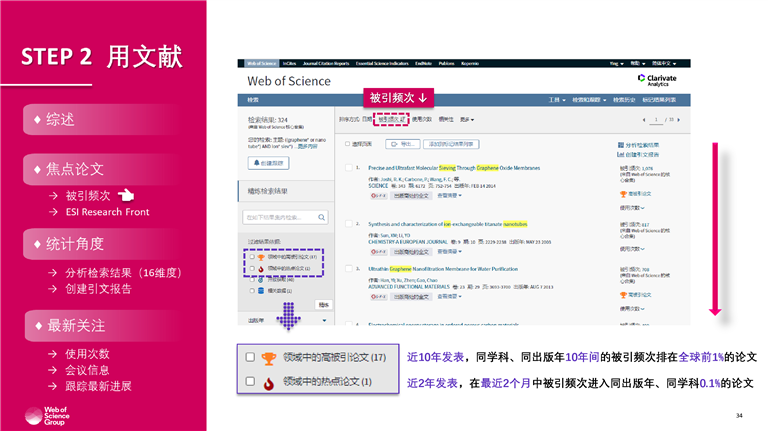
Task: Expand 查看摘要 for the Sieving Graphene paper
Action: tap(449, 195)
